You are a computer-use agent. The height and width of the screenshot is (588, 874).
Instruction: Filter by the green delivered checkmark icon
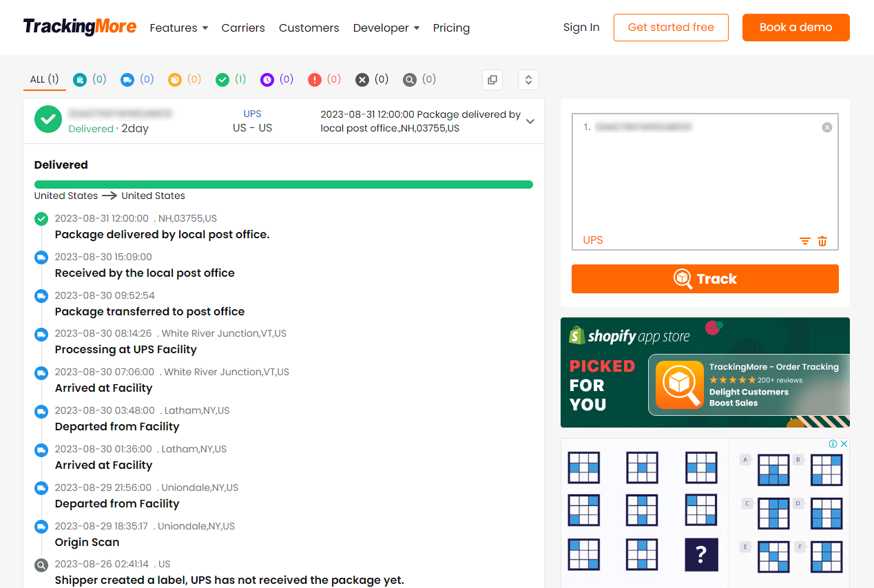tap(222, 80)
